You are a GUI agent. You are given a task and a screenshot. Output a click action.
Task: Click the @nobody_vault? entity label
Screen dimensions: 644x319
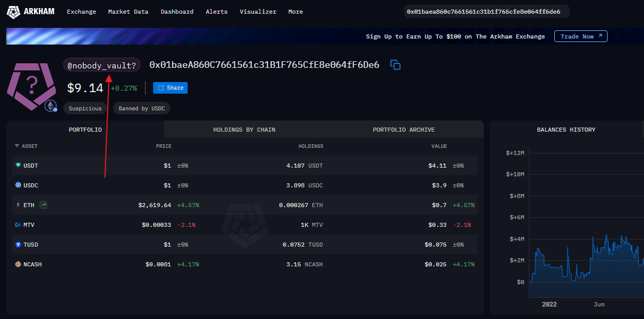101,65
